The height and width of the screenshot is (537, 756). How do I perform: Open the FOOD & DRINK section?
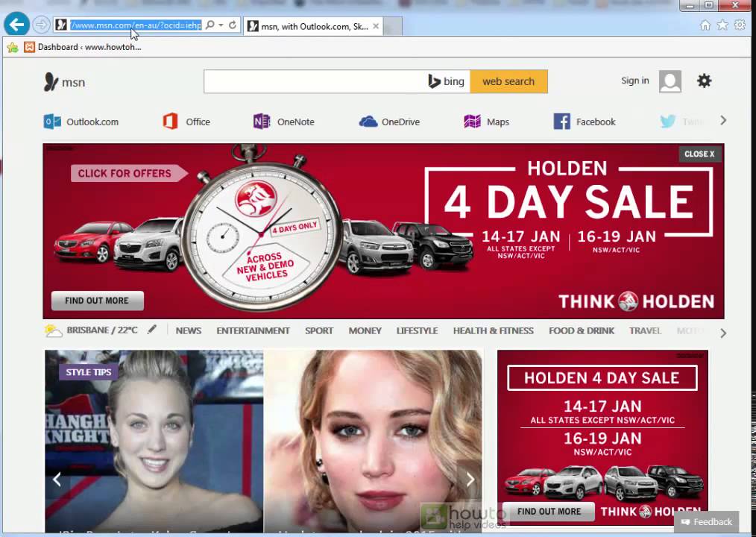582,331
